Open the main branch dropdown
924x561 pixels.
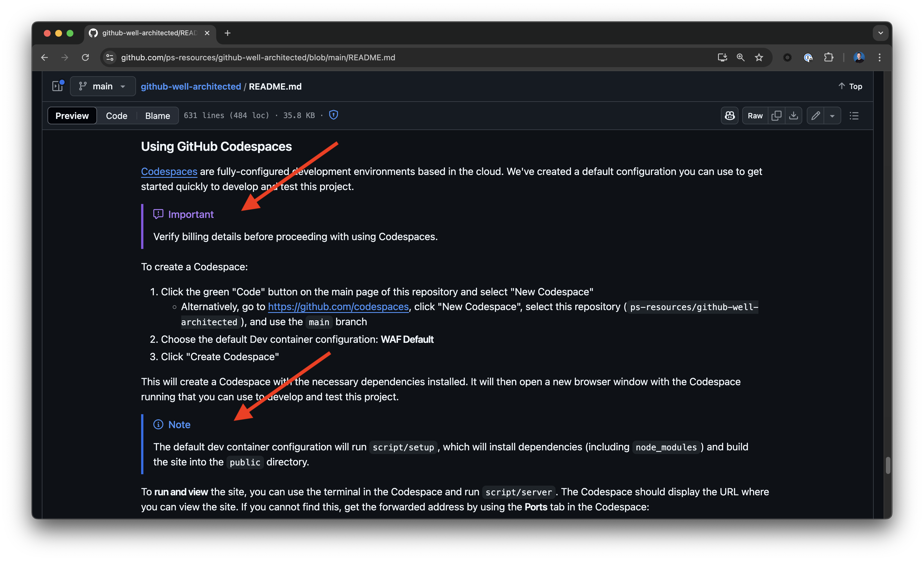103,86
